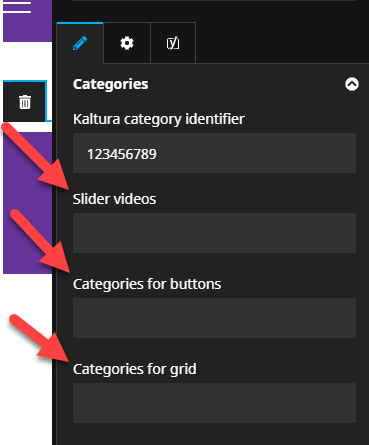Click into the Slider videos field

[x=214, y=233]
